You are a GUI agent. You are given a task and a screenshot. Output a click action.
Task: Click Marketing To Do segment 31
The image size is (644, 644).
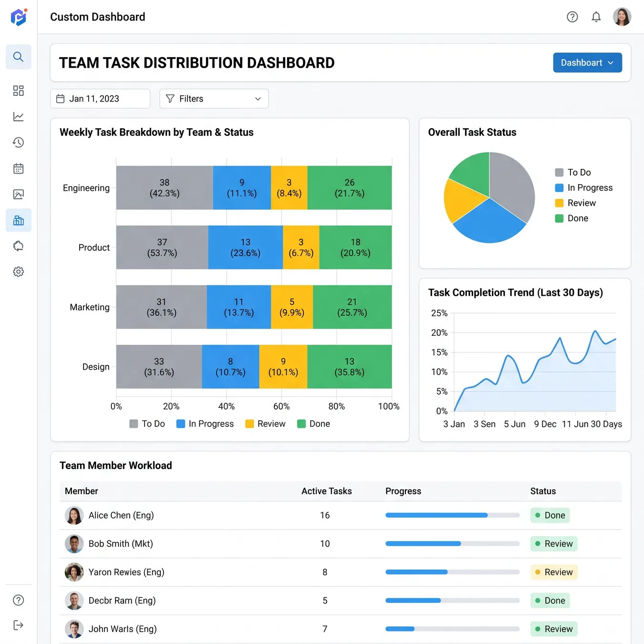coord(162,307)
